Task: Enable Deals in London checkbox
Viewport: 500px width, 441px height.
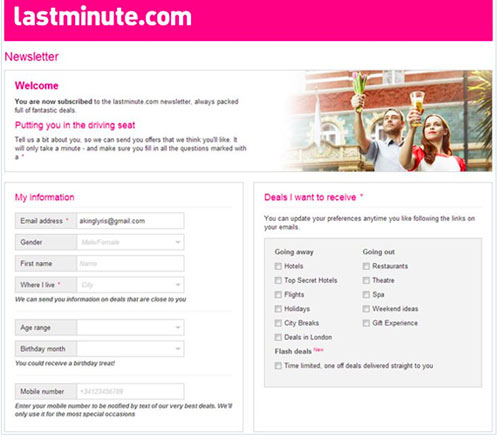Action: (278, 337)
